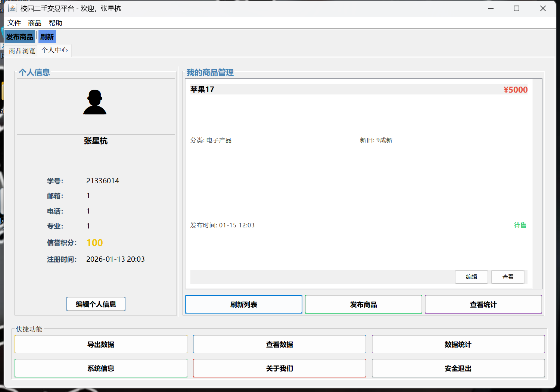560x392 pixels.
Task: Click the 关于我们 button
Action: point(280,368)
